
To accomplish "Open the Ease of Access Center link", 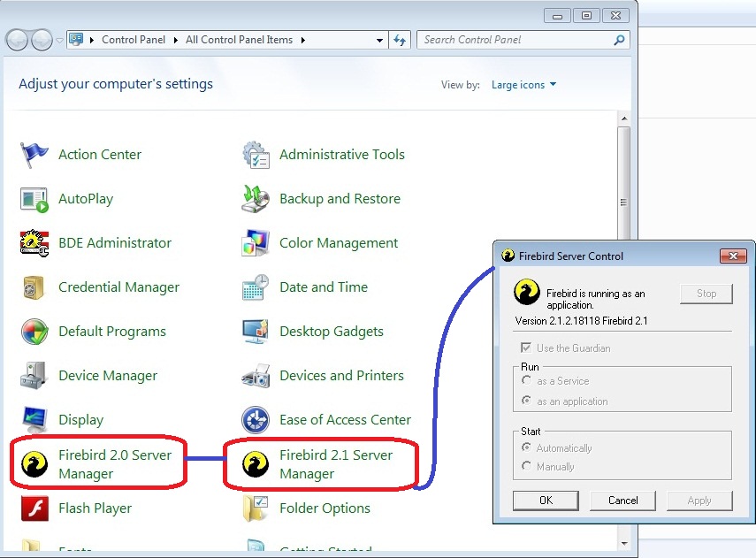I will tap(345, 420).
